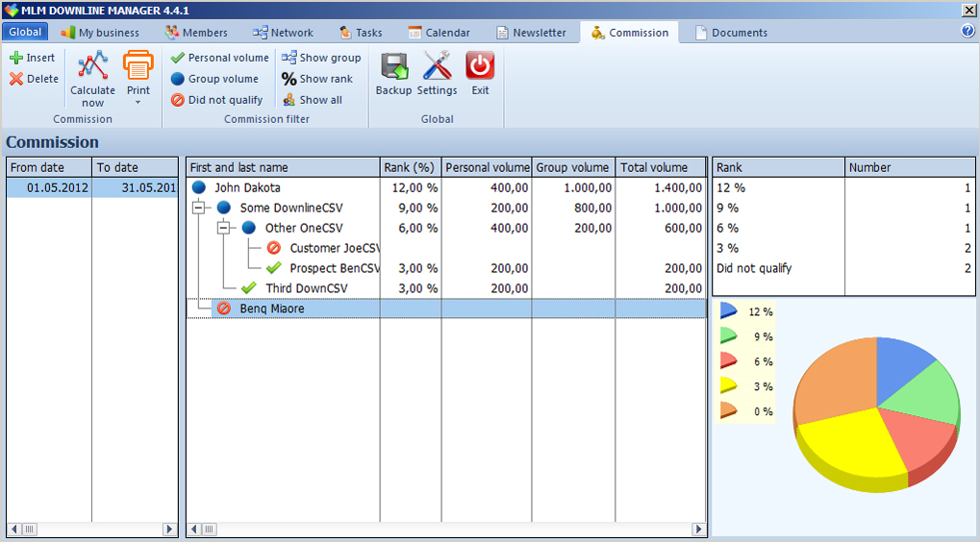This screenshot has width=980, height=542.
Task: Click the Delete red X icon
Action: coord(16,79)
